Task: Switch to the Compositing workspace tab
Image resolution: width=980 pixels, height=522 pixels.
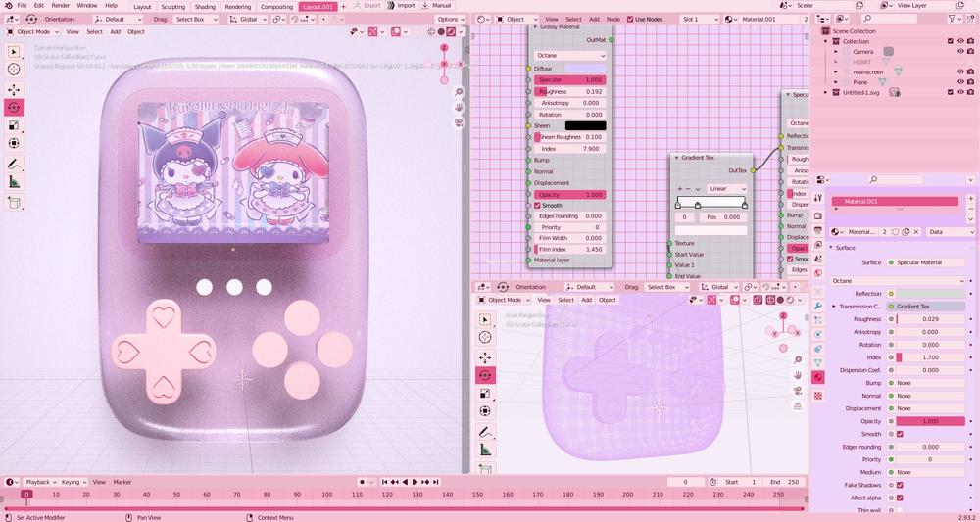Action: point(277,6)
